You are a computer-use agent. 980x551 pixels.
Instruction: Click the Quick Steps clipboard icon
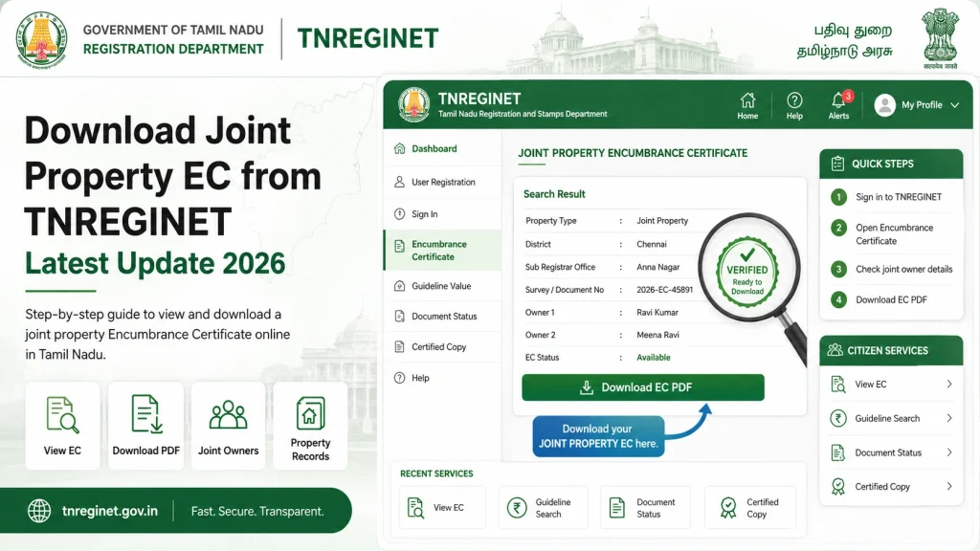837,164
